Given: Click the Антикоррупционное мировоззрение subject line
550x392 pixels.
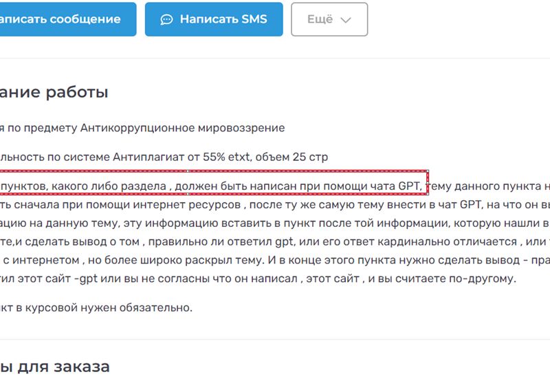Looking at the screenshot, I should coord(142,128).
